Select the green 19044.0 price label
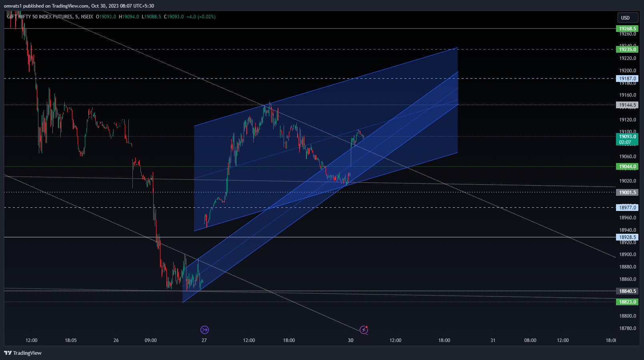Image resolution: width=644 pixels, height=360 pixels. (x=627, y=167)
